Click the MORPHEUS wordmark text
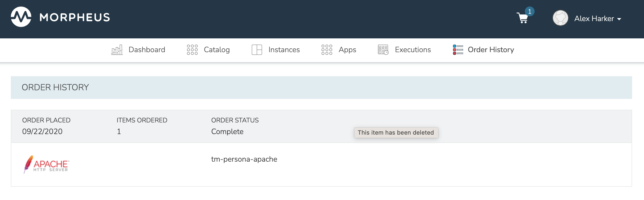 [x=75, y=17]
